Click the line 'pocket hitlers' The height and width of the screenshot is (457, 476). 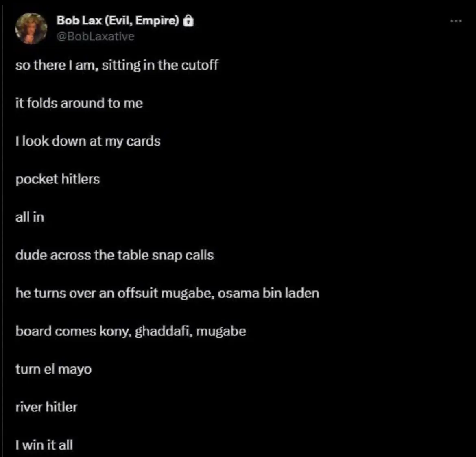click(x=58, y=179)
